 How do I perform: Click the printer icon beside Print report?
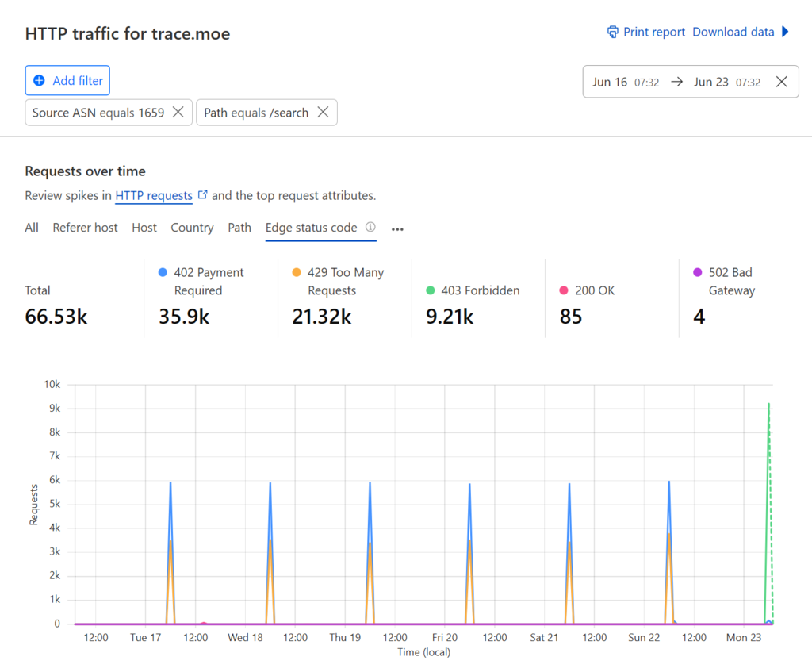click(613, 32)
